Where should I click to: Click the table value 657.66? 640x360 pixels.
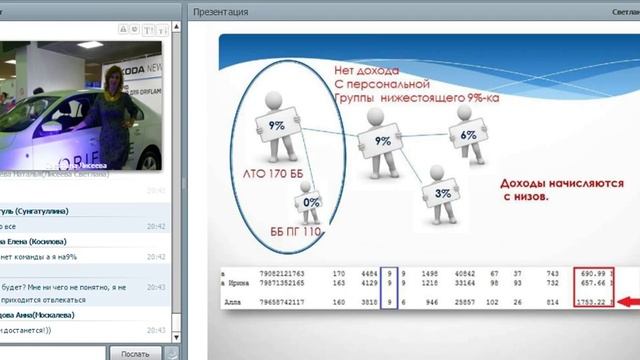click(x=593, y=283)
